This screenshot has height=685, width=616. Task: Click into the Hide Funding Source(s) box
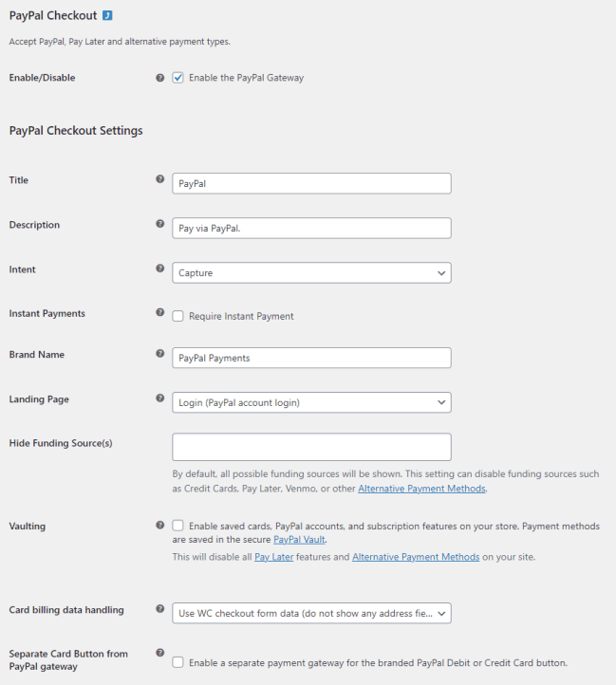tap(311, 447)
